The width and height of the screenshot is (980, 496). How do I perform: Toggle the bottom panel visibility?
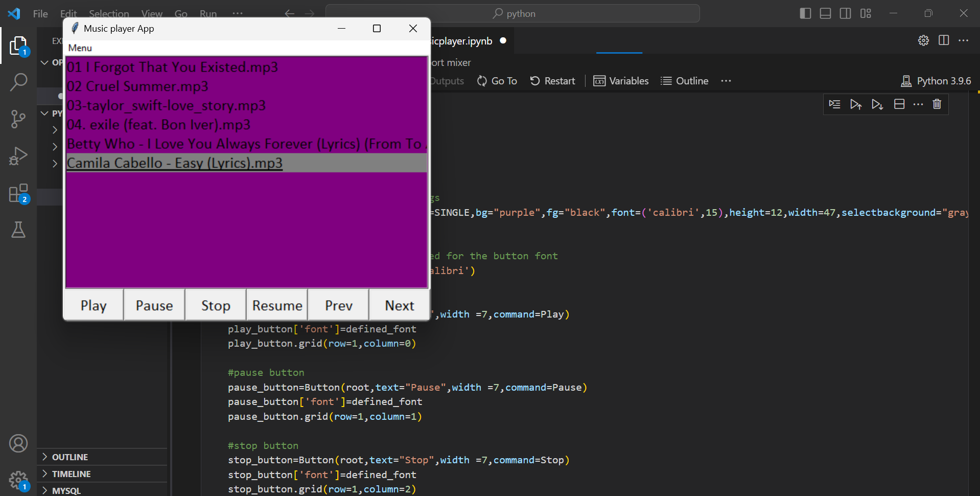click(825, 13)
